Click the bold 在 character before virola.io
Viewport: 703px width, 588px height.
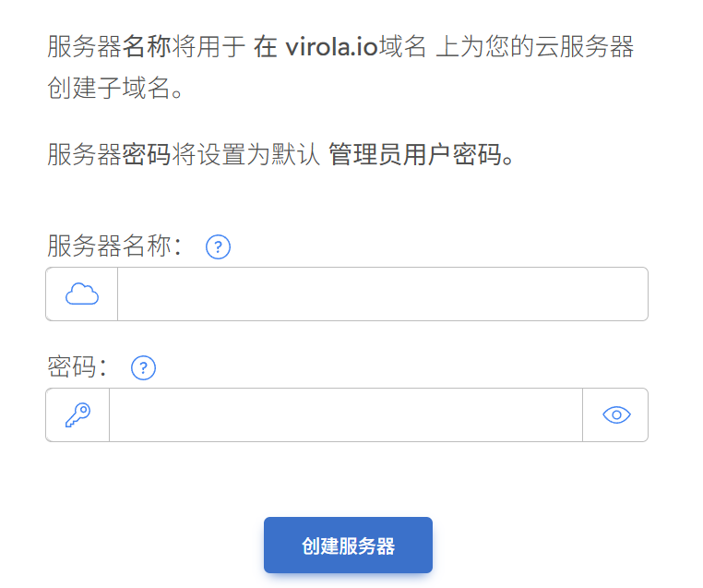(266, 48)
